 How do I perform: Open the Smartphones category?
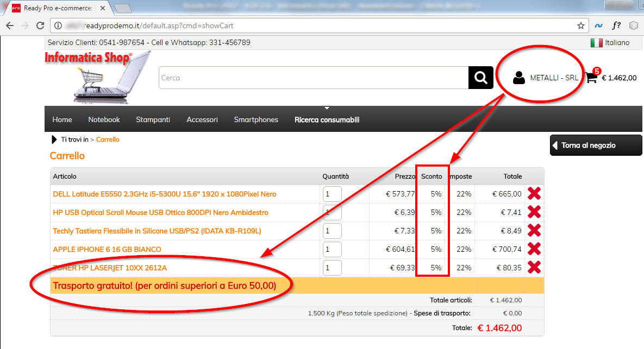tap(256, 120)
